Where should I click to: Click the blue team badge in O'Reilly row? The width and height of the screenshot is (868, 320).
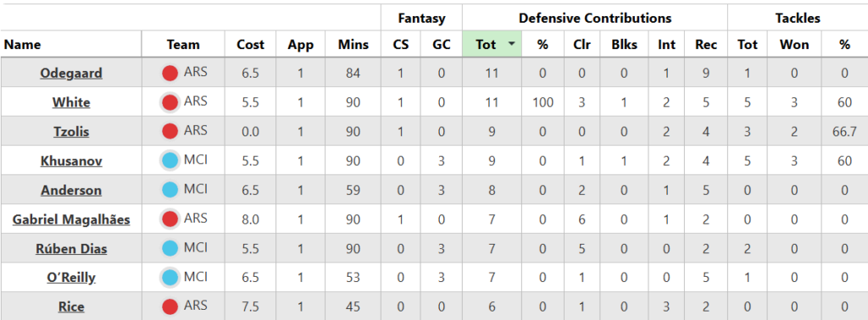(x=170, y=278)
